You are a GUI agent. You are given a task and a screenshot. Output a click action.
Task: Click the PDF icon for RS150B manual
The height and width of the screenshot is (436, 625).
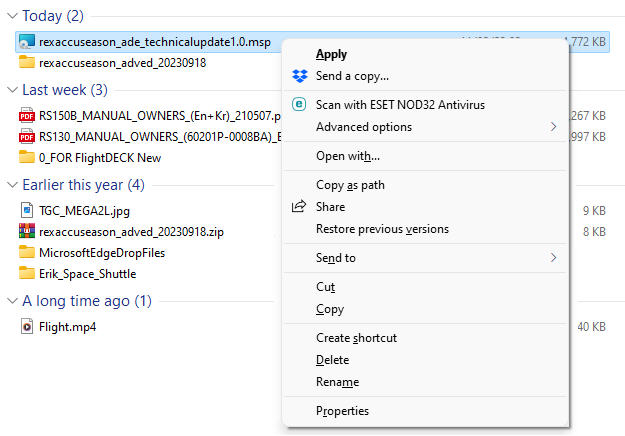click(27, 115)
